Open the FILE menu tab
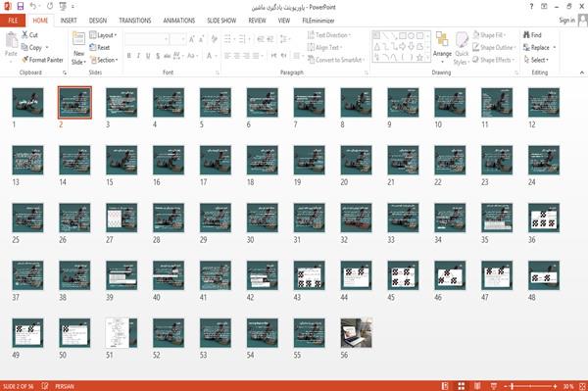588x391 pixels. [x=13, y=21]
